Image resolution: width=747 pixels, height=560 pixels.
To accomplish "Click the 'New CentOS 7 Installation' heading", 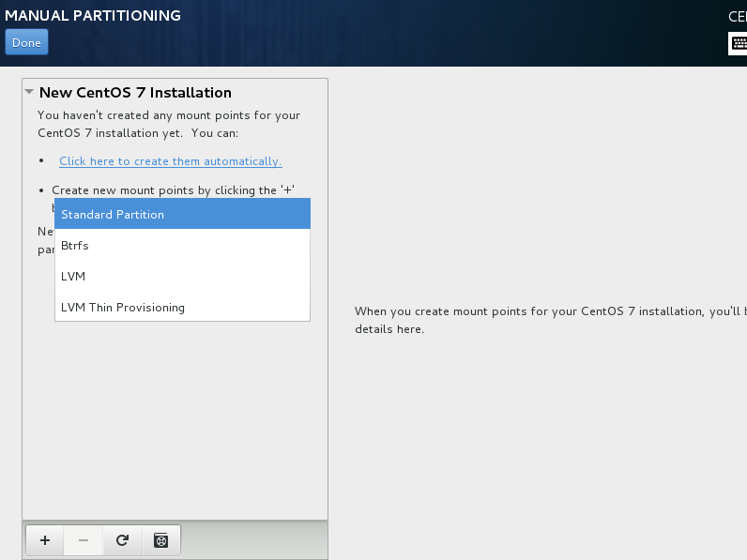I will (135, 92).
